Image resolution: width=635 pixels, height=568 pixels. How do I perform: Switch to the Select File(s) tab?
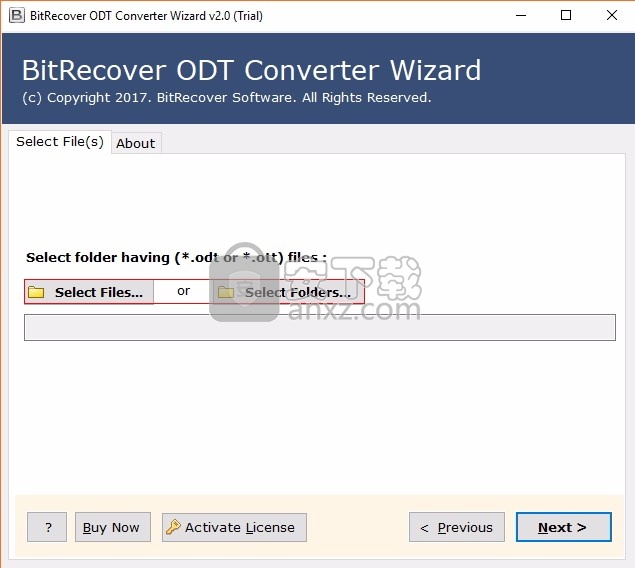[59, 142]
